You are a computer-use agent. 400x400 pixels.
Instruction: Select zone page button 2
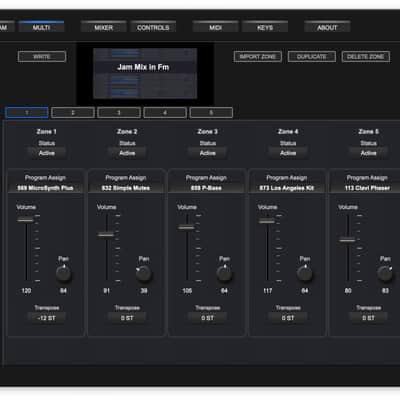tap(73, 113)
